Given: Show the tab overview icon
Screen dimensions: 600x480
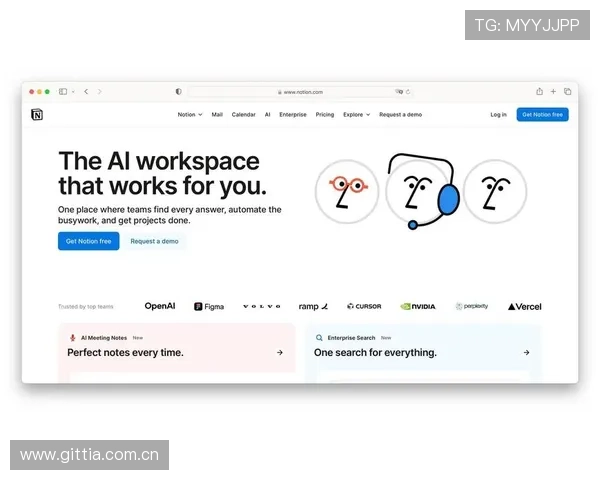Looking at the screenshot, I should coord(567,91).
